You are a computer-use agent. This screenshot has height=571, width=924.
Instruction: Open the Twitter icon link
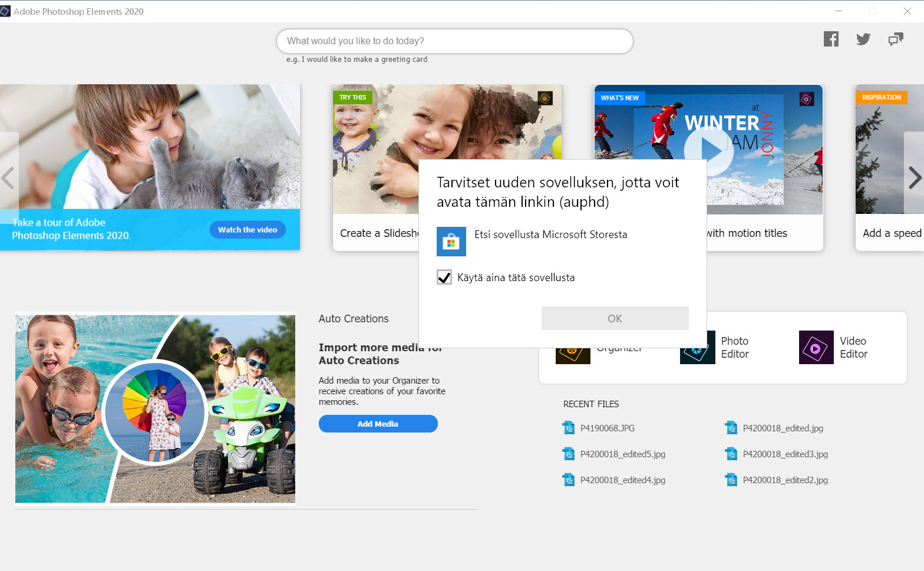point(863,39)
